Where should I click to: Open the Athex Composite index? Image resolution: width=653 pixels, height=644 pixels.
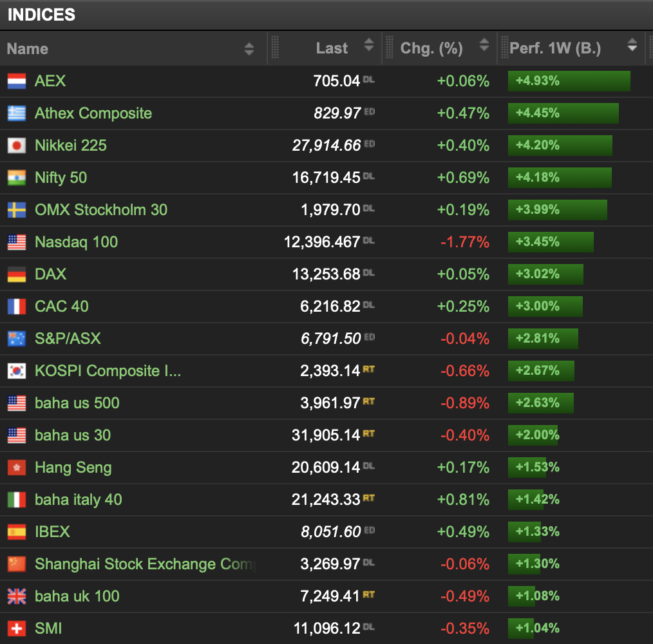[x=93, y=113]
